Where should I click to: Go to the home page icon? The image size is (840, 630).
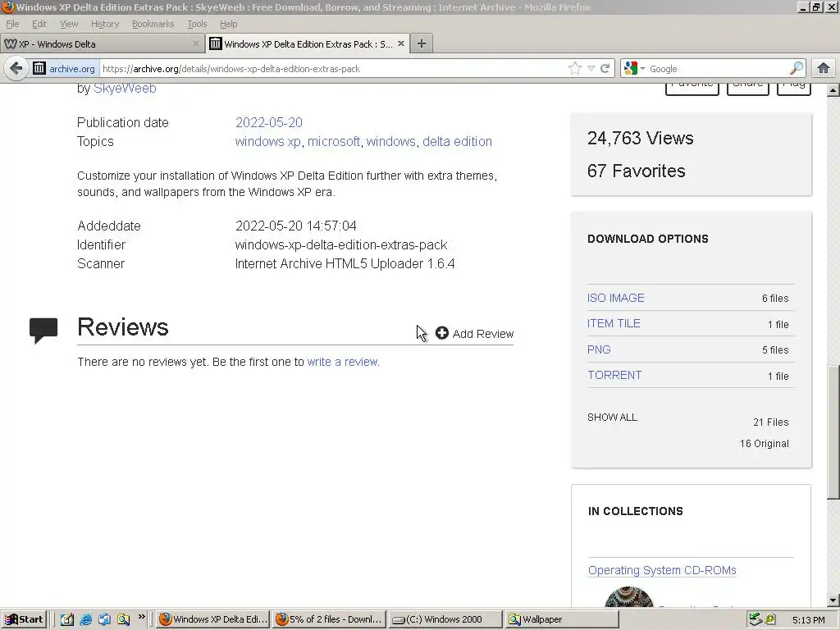click(824, 69)
